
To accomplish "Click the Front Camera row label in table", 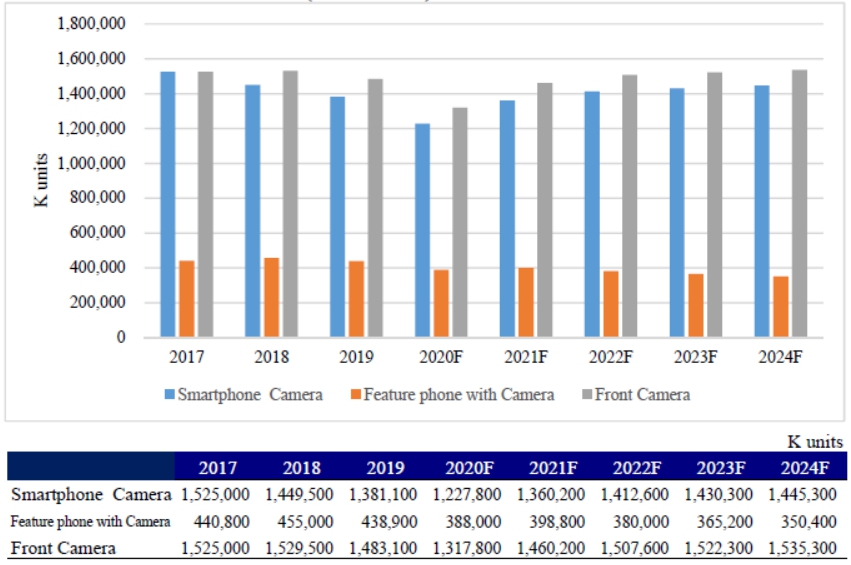I will coord(64,547).
